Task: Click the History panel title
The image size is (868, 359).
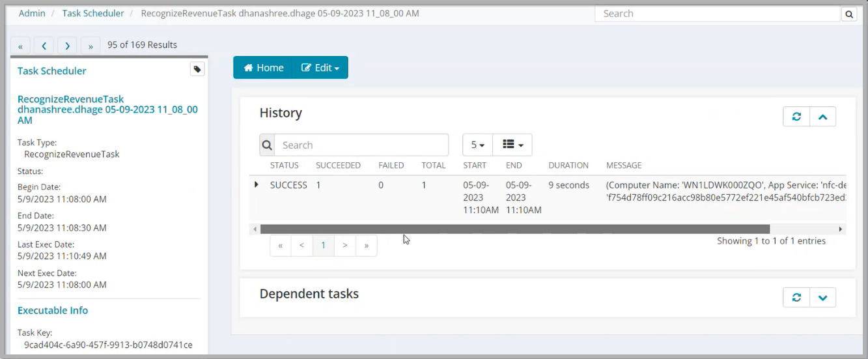Action: (281, 113)
